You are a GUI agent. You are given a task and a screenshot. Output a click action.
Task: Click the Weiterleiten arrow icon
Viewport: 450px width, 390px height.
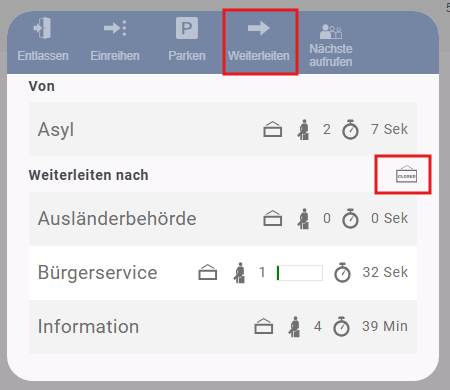tap(259, 28)
